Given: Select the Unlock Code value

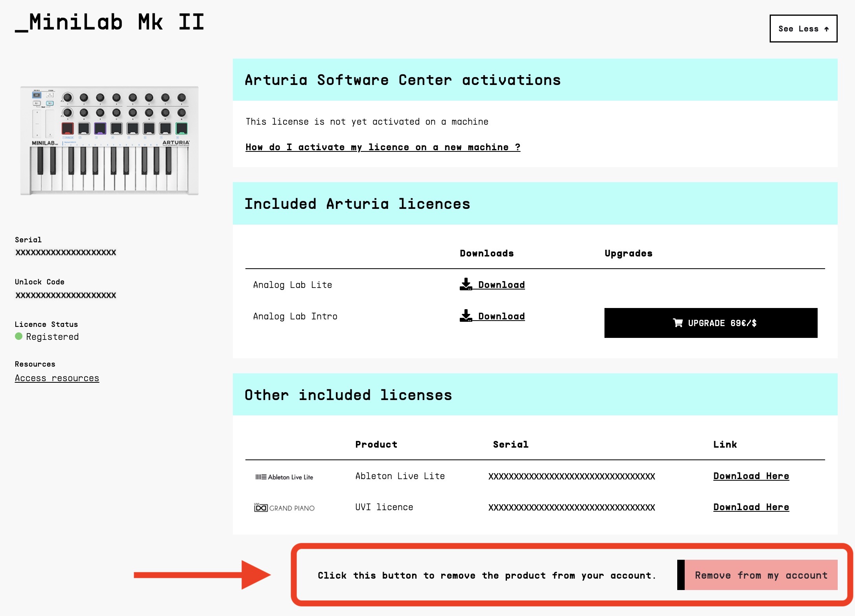Looking at the screenshot, I should [x=66, y=295].
